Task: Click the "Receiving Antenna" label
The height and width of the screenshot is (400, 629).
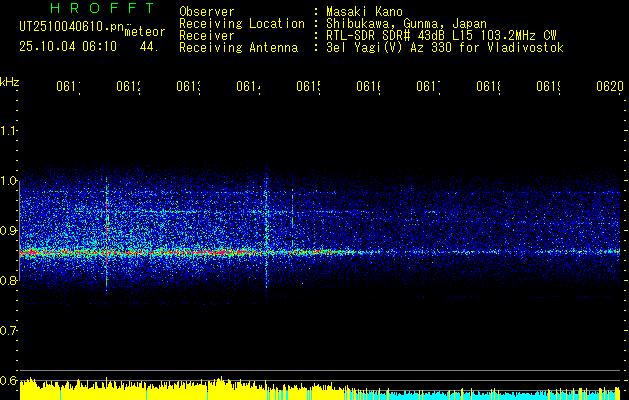Action: pyautogui.click(x=239, y=48)
